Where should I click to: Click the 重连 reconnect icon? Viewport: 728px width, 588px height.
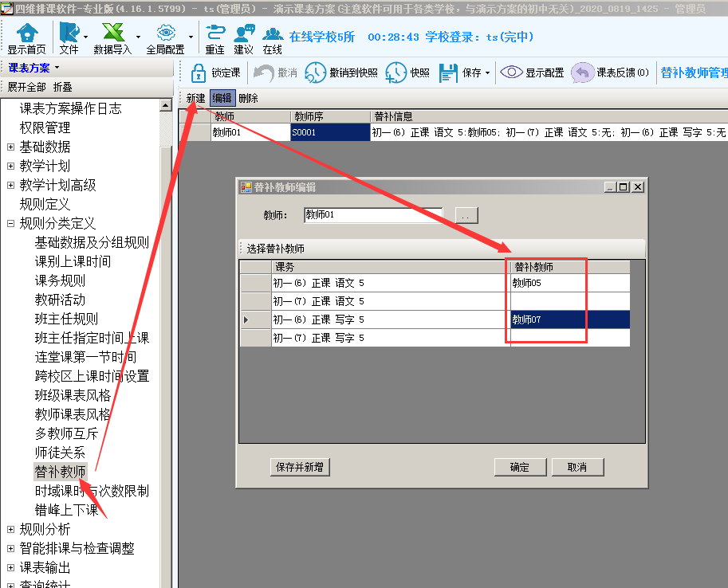click(214, 33)
